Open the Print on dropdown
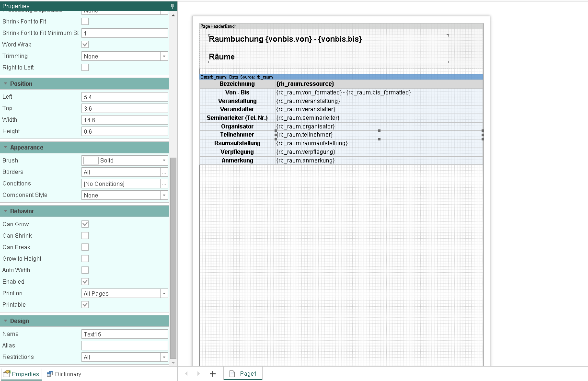The image size is (588, 381). point(164,293)
